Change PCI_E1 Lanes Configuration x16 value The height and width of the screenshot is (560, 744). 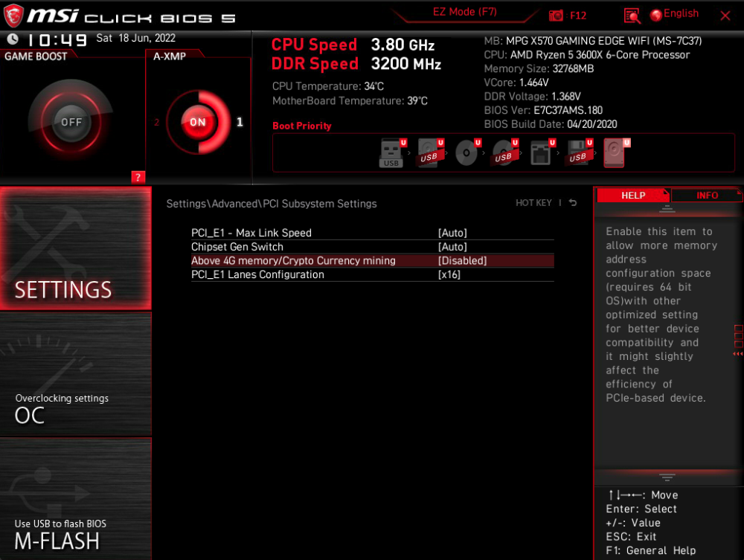click(449, 274)
